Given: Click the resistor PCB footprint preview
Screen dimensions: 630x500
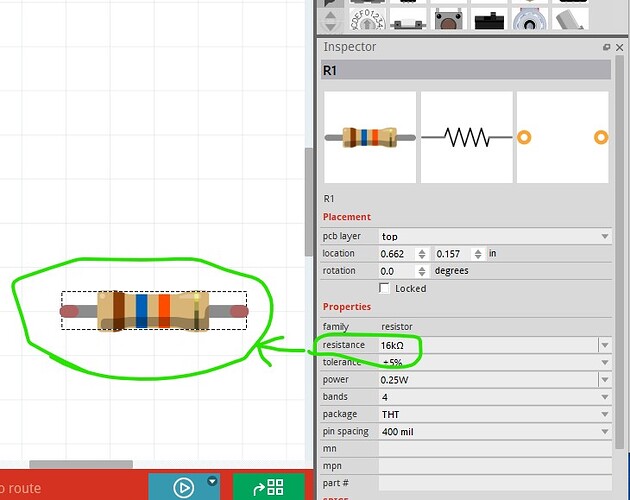Looking at the screenshot, I should (x=561, y=137).
